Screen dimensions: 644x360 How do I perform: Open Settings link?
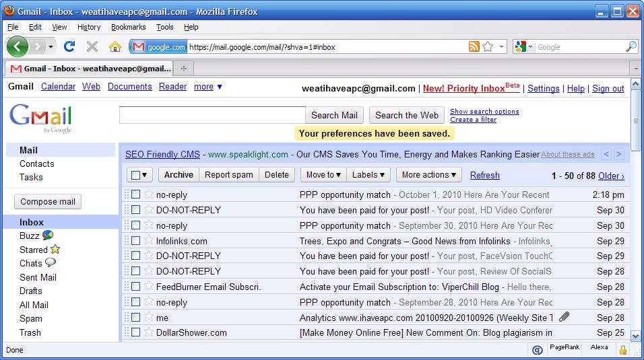543,89
